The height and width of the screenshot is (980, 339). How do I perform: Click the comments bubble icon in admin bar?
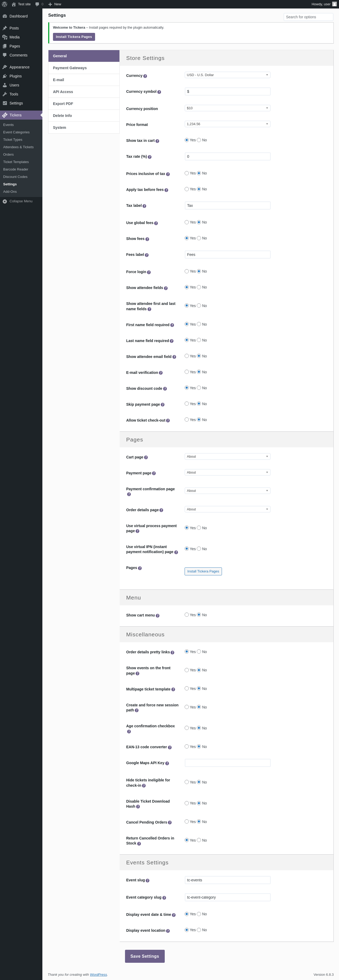tap(37, 4)
